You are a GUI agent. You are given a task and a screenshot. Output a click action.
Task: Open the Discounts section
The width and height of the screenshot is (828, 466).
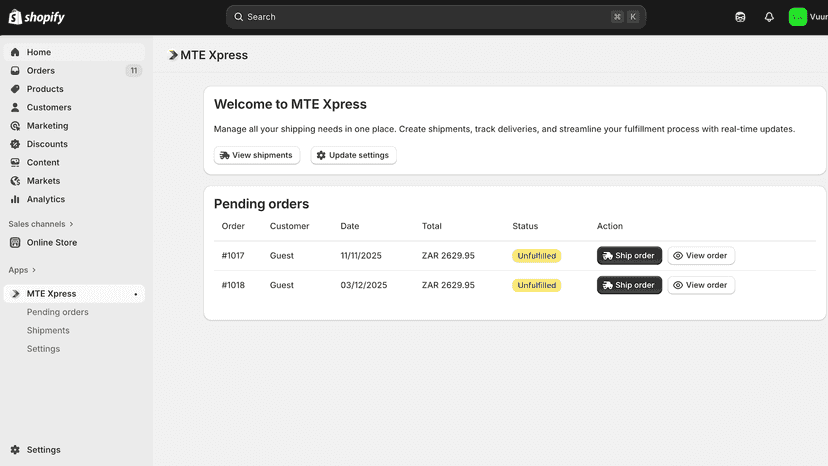point(74,144)
